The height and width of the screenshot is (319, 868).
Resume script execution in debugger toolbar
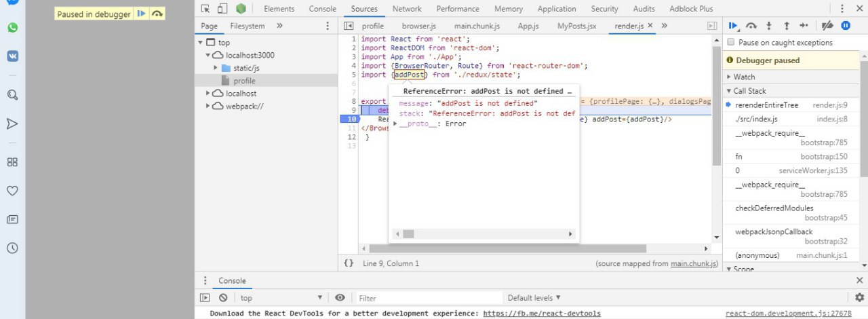(733, 26)
